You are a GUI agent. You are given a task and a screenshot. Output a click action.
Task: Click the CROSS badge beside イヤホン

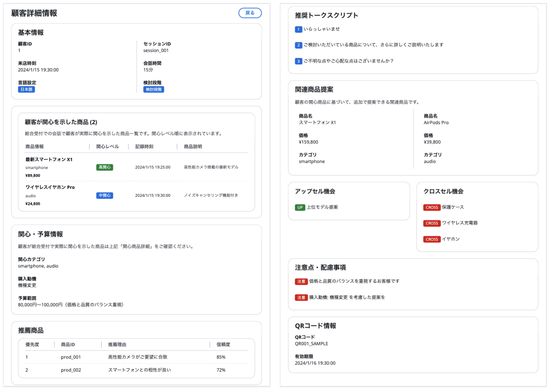point(432,239)
